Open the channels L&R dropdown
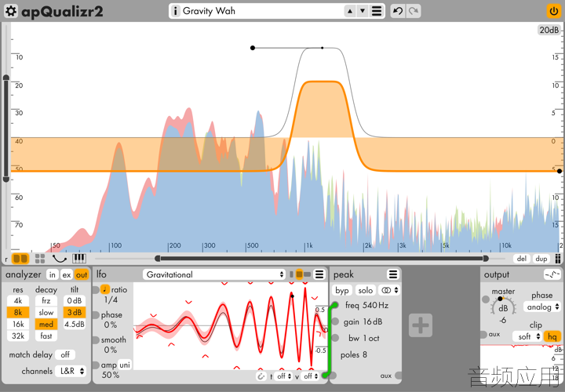This screenshot has height=392, width=565. click(71, 371)
